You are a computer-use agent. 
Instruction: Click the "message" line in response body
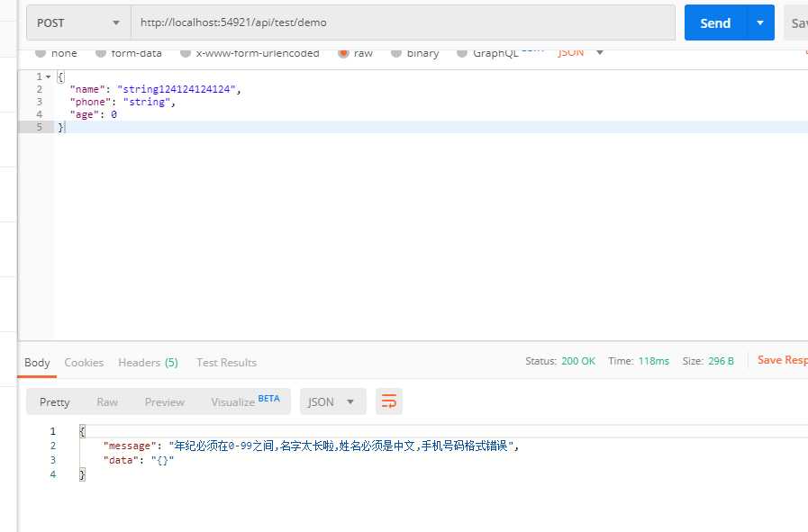click(x=311, y=446)
